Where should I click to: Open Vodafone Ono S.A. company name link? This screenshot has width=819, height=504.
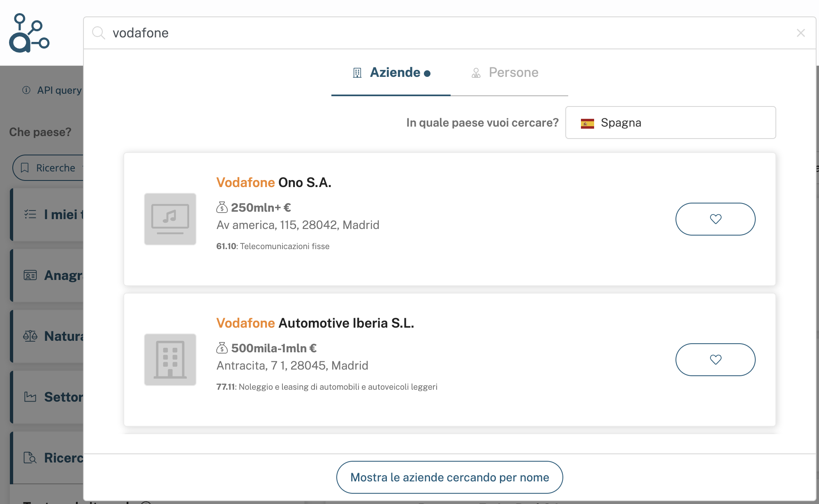click(274, 183)
